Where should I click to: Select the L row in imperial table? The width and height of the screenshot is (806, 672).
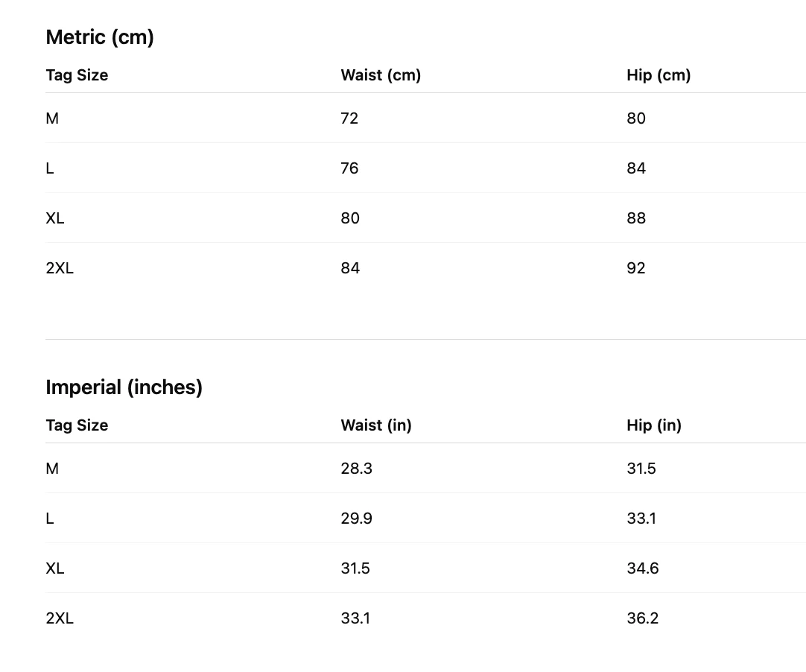coord(425,519)
